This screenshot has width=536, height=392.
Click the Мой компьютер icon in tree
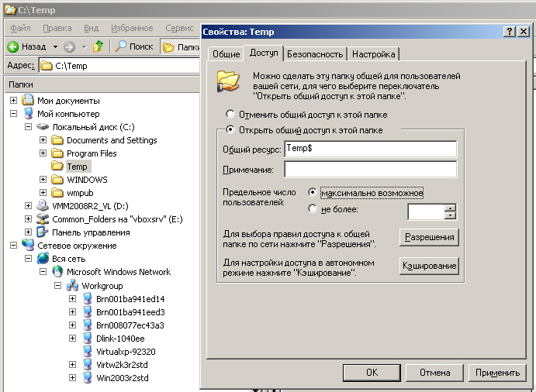[x=28, y=114]
